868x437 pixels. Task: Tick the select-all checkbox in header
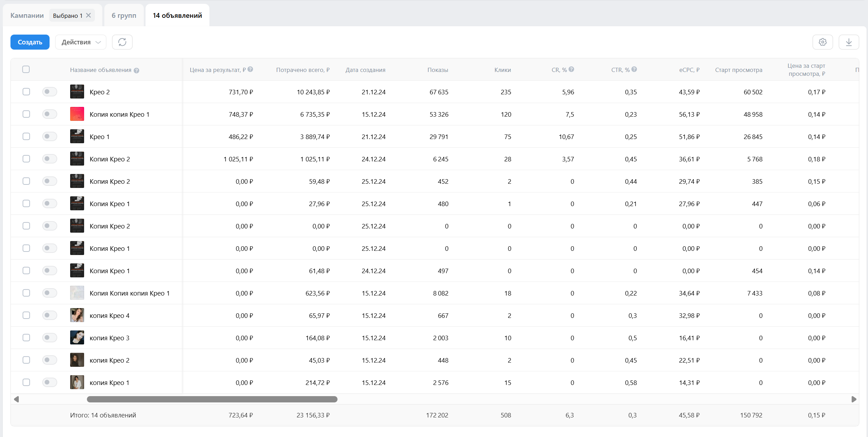(26, 70)
